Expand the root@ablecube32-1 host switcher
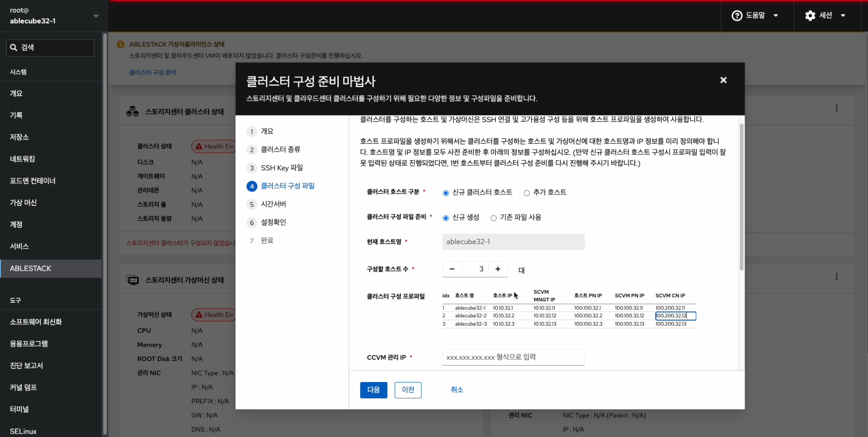This screenshot has width=868, height=437. (x=96, y=16)
